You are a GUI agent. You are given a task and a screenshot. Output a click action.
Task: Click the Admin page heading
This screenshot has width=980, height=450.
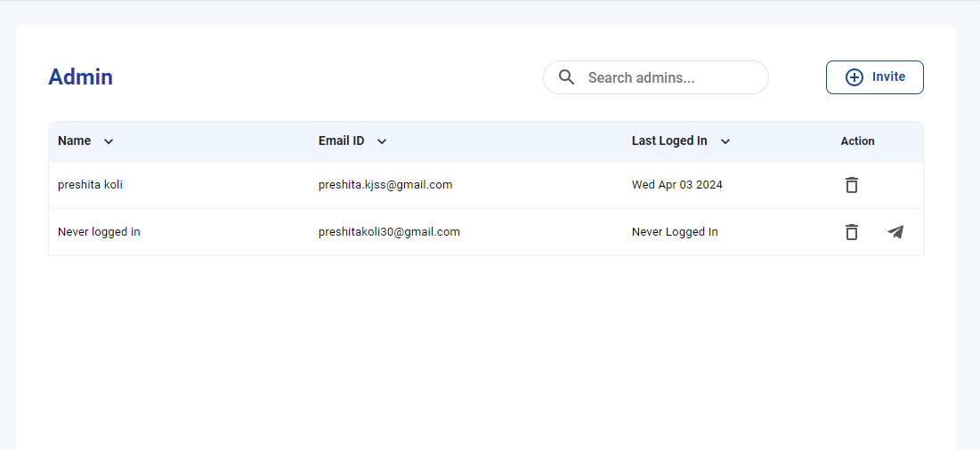tap(81, 77)
